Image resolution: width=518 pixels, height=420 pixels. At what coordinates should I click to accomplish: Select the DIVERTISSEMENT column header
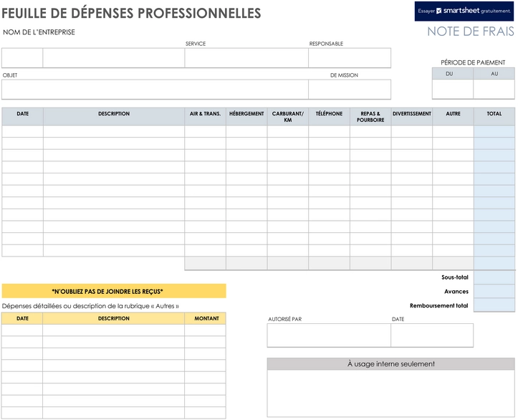tap(412, 117)
